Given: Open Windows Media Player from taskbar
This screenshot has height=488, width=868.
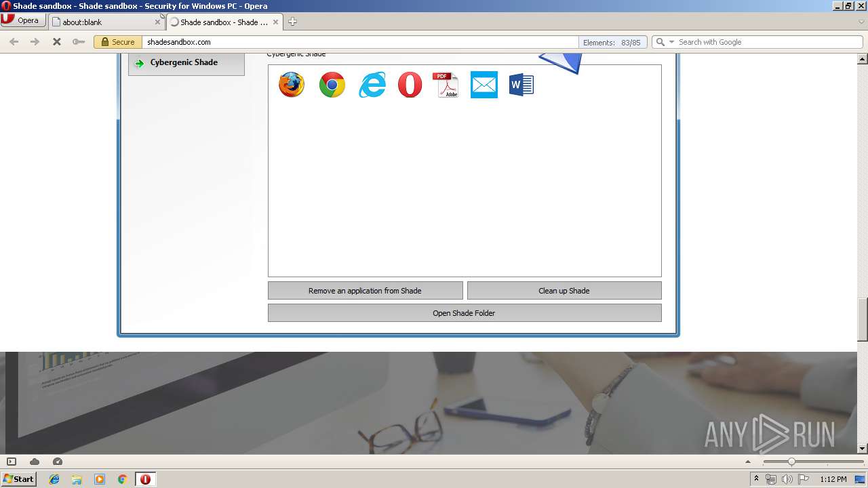Looking at the screenshot, I should point(100,479).
